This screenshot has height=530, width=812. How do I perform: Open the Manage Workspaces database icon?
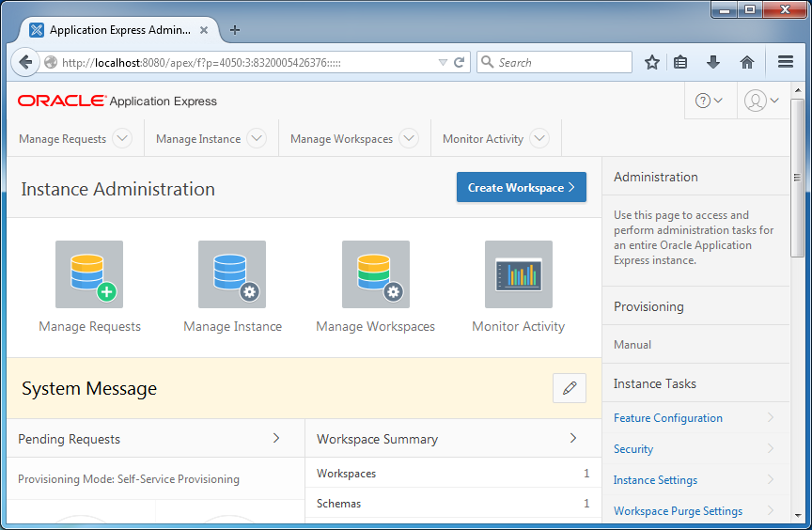click(x=375, y=274)
